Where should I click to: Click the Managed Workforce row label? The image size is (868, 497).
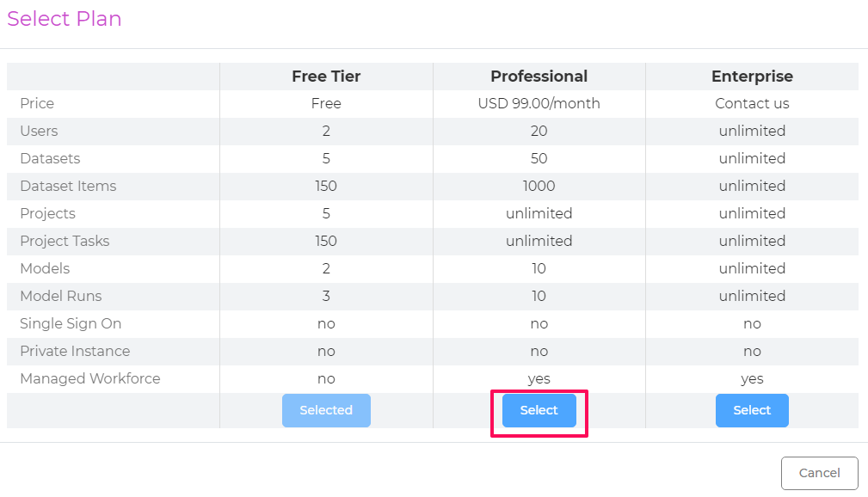tap(90, 378)
